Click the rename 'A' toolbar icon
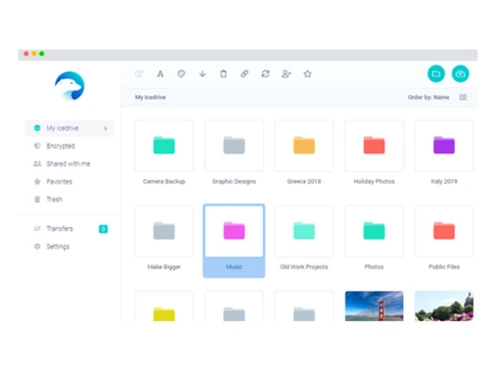The width and height of the screenshot is (500, 375). pyautogui.click(x=160, y=74)
